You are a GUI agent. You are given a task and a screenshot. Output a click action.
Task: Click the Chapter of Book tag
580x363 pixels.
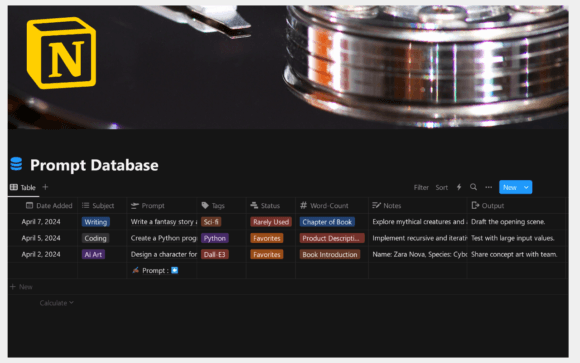pyautogui.click(x=327, y=222)
